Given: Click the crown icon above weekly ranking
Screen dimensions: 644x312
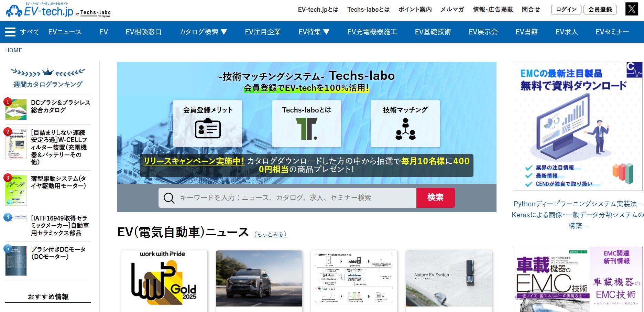Looking at the screenshot, I should 48,72.
